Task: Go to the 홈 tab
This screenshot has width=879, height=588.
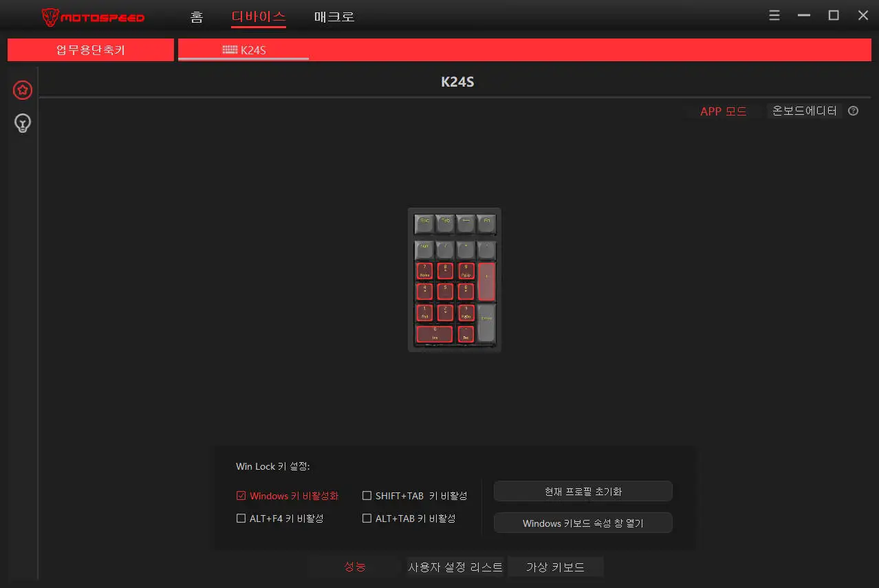Action: [197, 17]
